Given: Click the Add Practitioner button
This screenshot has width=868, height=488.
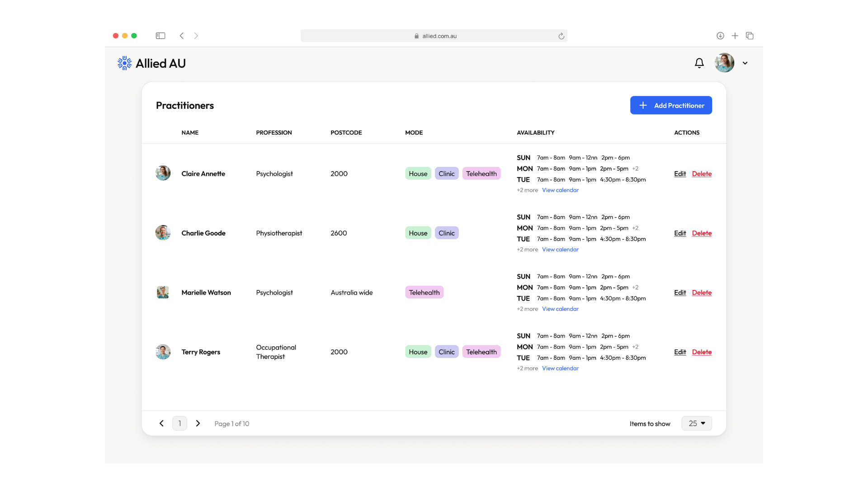Looking at the screenshot, I should click(x=671, y=105).
